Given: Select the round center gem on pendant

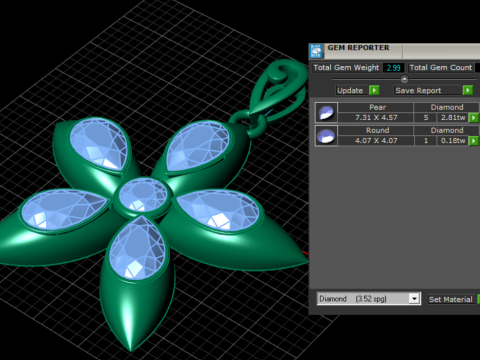Looking at the screenshot, I should coord(143,195).
